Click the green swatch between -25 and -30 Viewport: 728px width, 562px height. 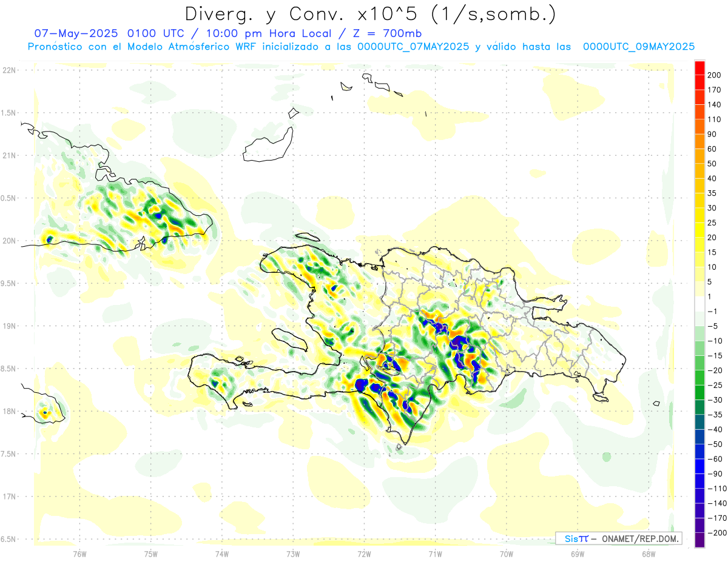click(x=699, y=393)
